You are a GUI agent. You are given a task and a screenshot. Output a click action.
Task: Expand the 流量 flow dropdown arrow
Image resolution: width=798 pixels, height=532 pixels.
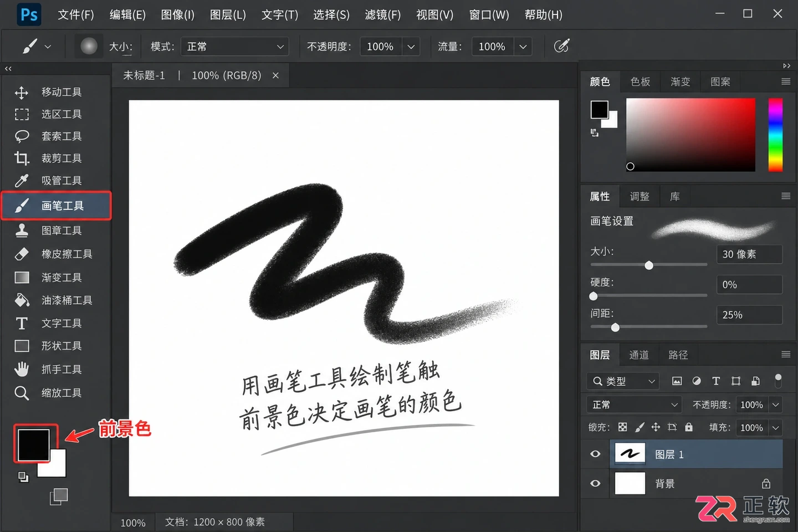click(523, 47)
